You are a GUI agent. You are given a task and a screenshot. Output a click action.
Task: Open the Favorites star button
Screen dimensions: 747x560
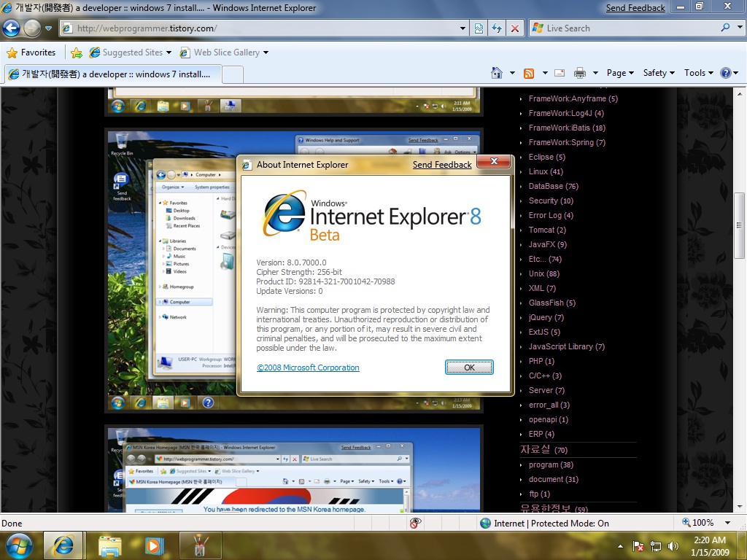31,52
